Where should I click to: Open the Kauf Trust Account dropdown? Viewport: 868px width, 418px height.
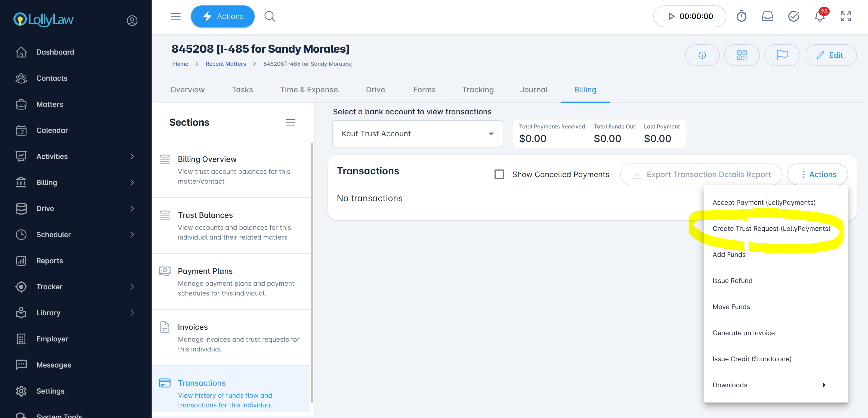pos(417,134)
